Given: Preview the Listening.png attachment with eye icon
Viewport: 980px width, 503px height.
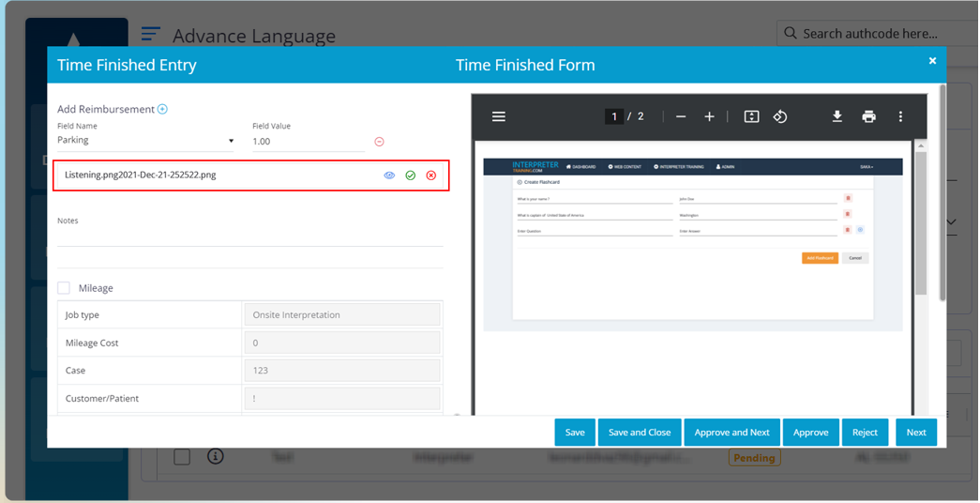Looking at the screenshot, I should tap(389, 175).
